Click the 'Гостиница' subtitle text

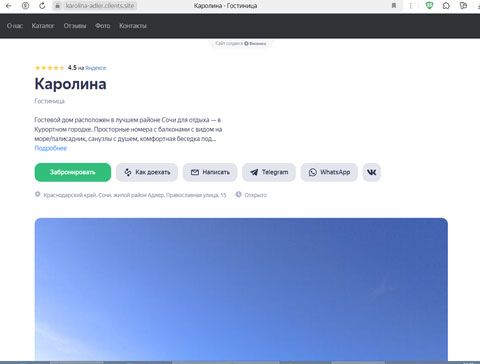coord(49,101)
